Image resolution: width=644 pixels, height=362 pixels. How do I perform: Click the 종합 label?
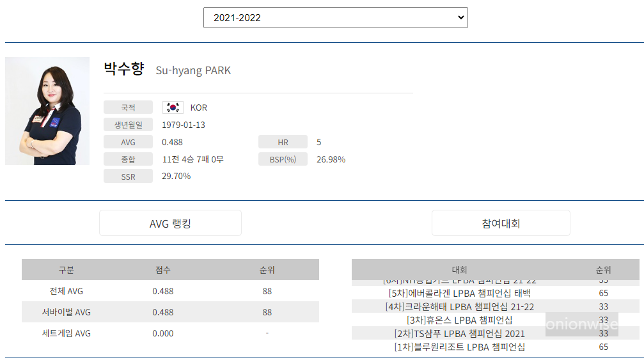click(128, 159)
